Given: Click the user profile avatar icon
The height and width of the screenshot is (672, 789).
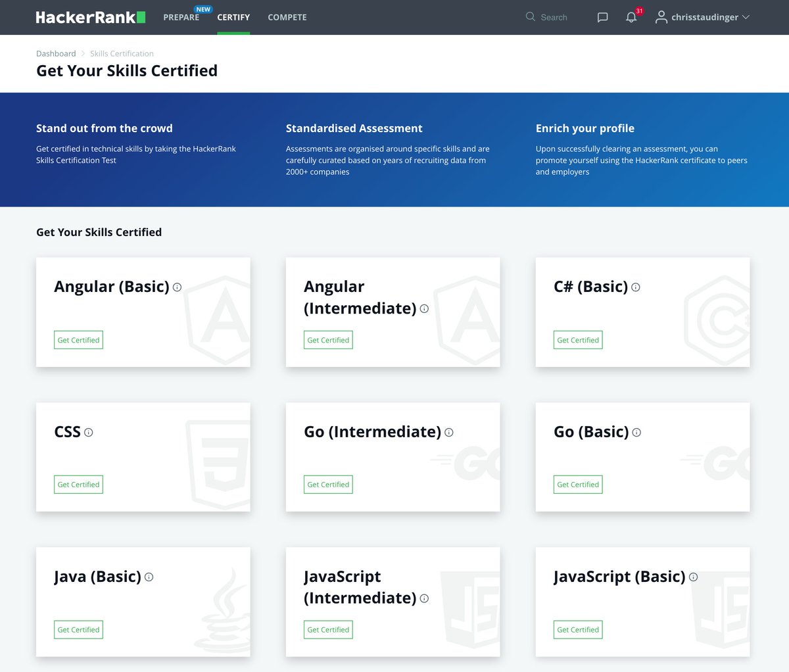Looking at the screenshot, I should [661, 17].
